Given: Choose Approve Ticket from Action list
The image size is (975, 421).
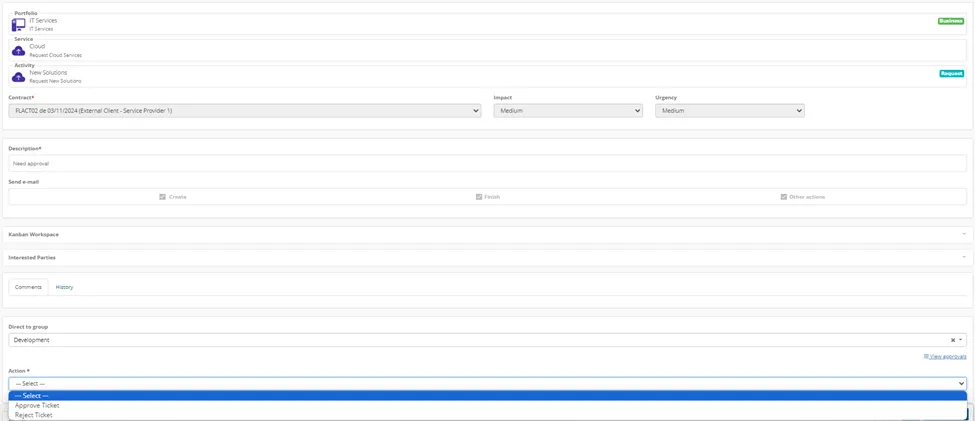Looking at the screenshot, I should [488, 405].
